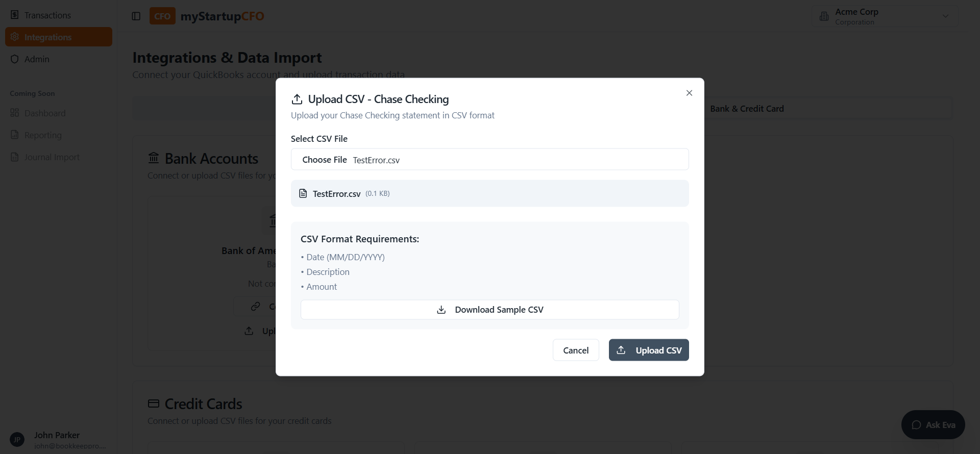Click the download icon on Sample CSV
Viewport: 980px width, 454px height.
click(442, 310)
